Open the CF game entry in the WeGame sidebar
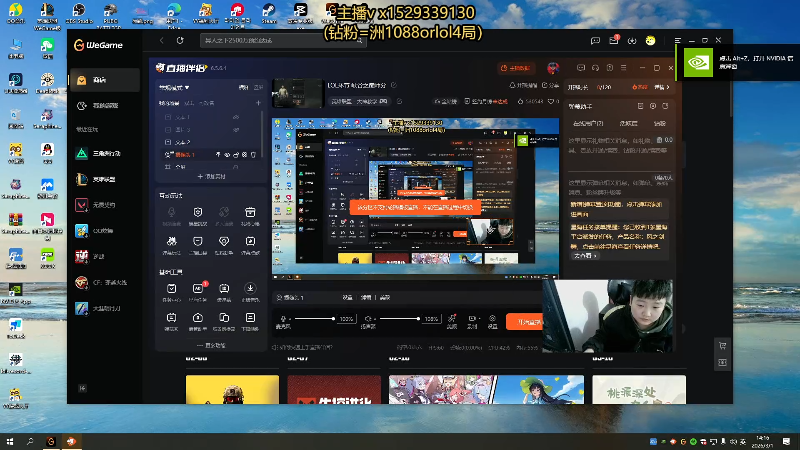 tap(104, 282)
